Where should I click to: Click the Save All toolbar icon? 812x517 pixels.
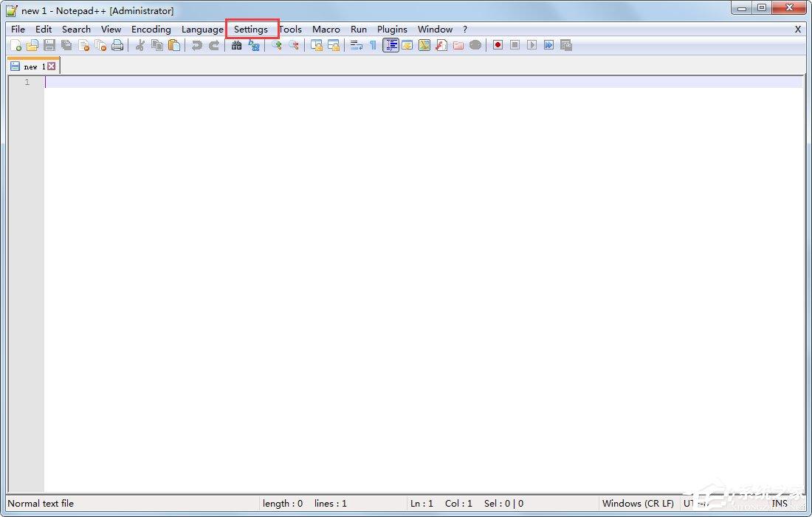pos(66,46)
